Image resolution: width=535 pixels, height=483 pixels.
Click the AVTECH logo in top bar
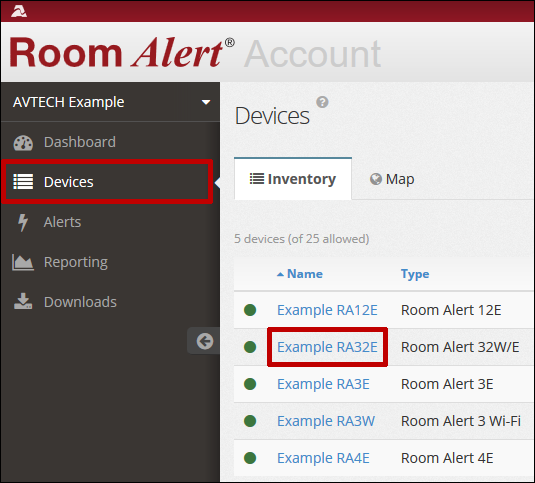pyautogui.click(x=19, y=11)
